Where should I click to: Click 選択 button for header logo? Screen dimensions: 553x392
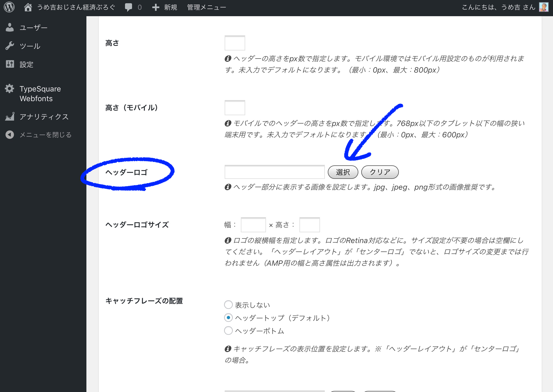tap(343, 172)
